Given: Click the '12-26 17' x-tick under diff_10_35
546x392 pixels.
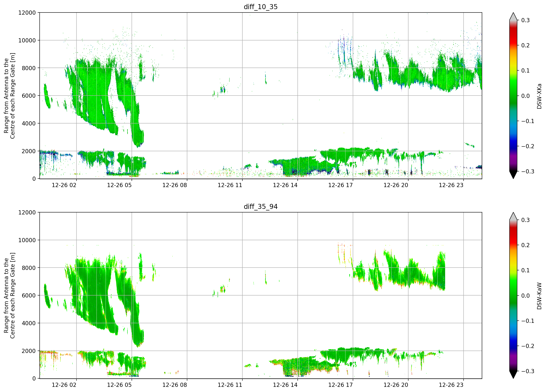Looking at the screenshot, I should 341,185.
